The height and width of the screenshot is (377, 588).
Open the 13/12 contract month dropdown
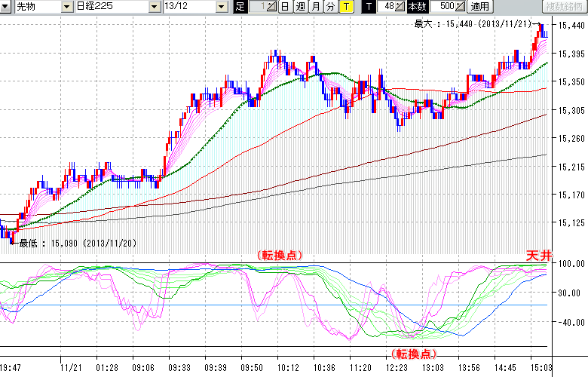pos(221,7)
